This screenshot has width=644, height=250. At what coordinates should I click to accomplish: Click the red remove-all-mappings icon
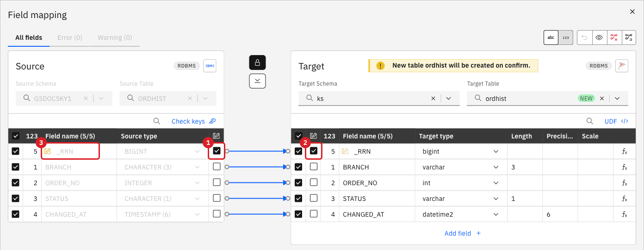click(x=614, y=37)
